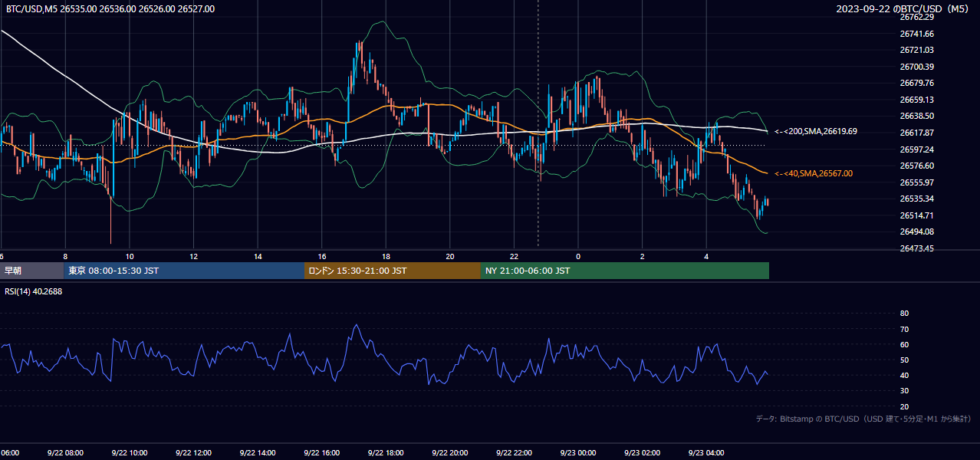Image resolution: width=980 pixels, height=460 pixels.
Task: Click RSI axis level 20
Action: point(904,406)
